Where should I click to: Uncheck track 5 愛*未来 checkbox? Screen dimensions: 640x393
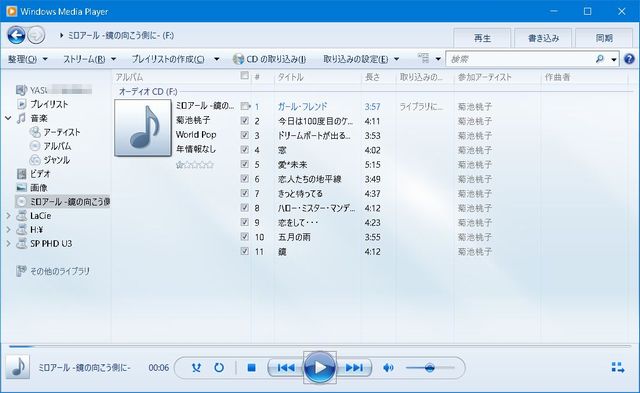[x=244, y=164]
